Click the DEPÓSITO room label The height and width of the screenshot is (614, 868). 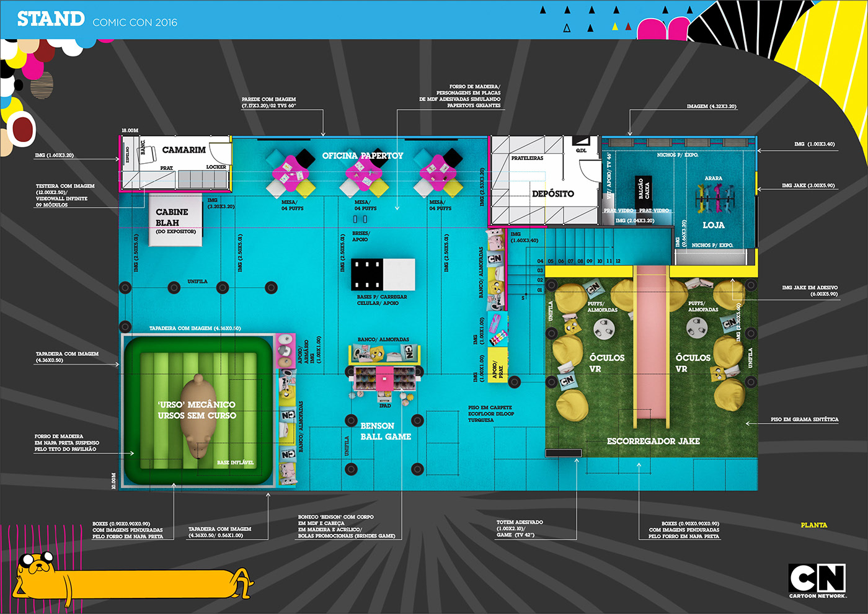click(x=553, y=194)
